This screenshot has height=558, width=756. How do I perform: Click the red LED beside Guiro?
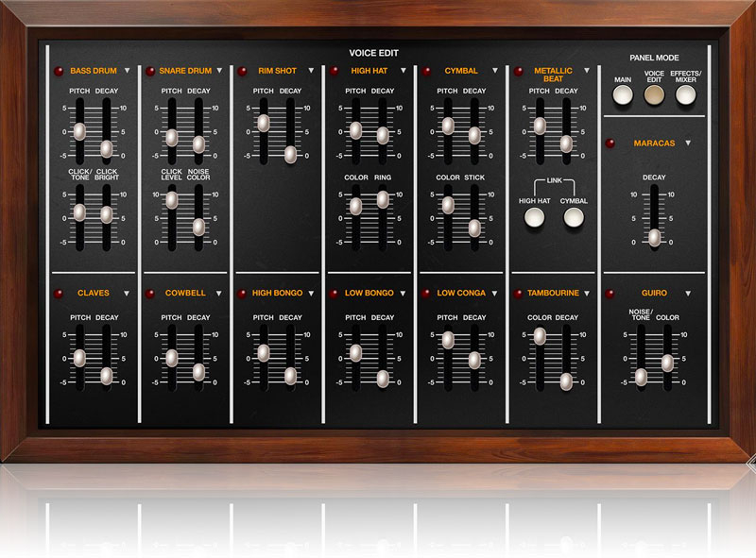(x=611, y=294)
